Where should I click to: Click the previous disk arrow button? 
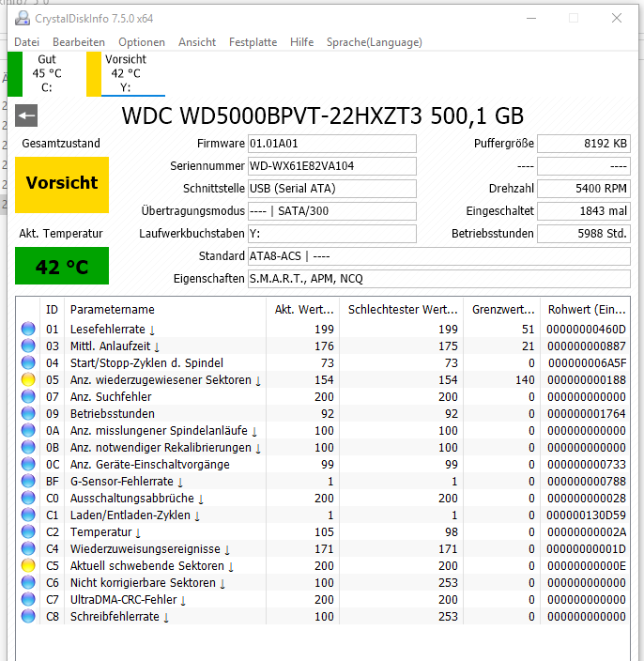pyautogui.click(x=26, y=115)
